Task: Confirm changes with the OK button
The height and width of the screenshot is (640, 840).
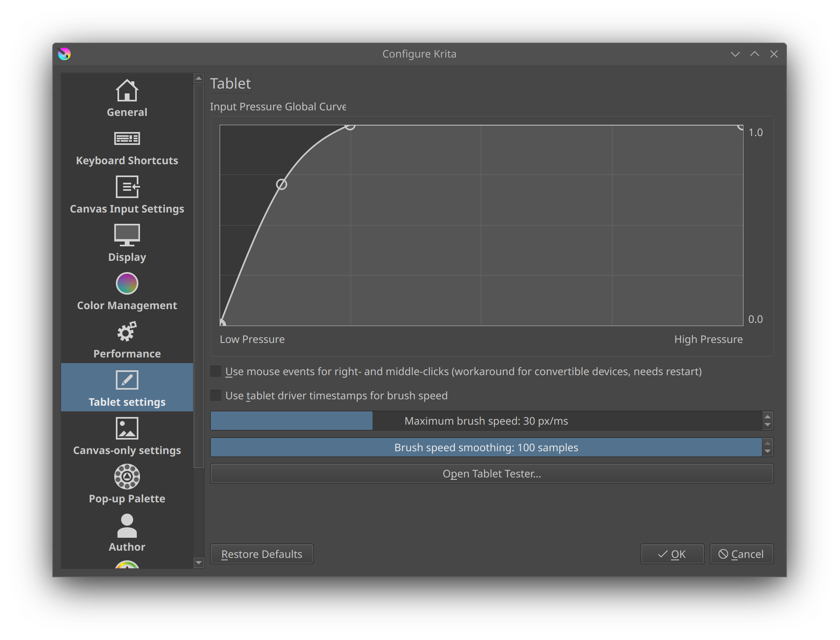Action: (x=672, y=554)
